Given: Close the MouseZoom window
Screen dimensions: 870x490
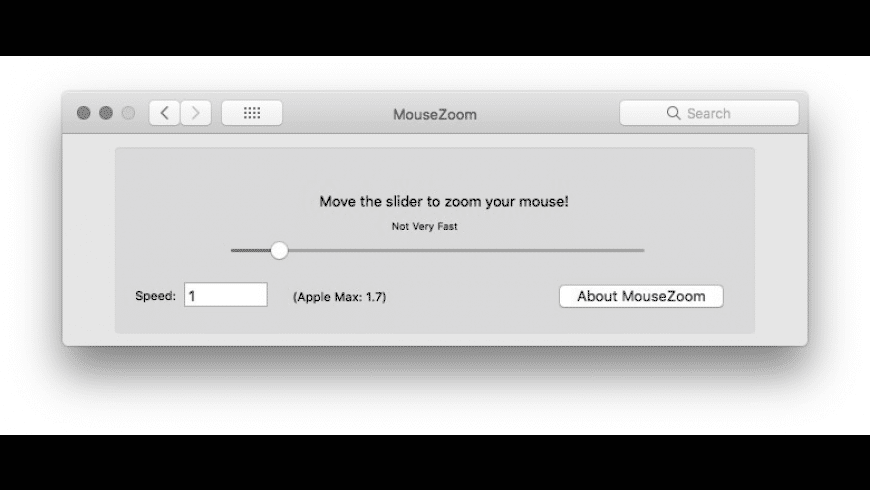Looking at the screenshot, I should [x=84, y=113].
